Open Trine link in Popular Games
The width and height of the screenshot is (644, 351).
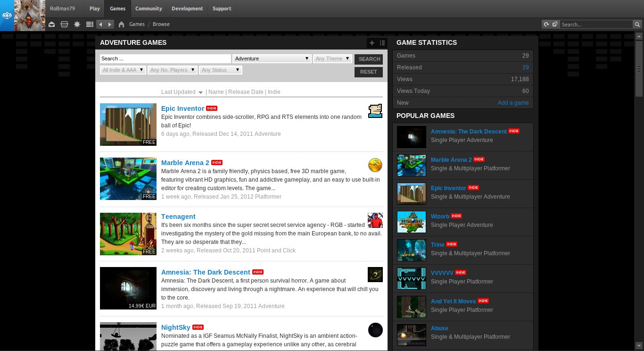pyautogui.click(x=438, y=244)
